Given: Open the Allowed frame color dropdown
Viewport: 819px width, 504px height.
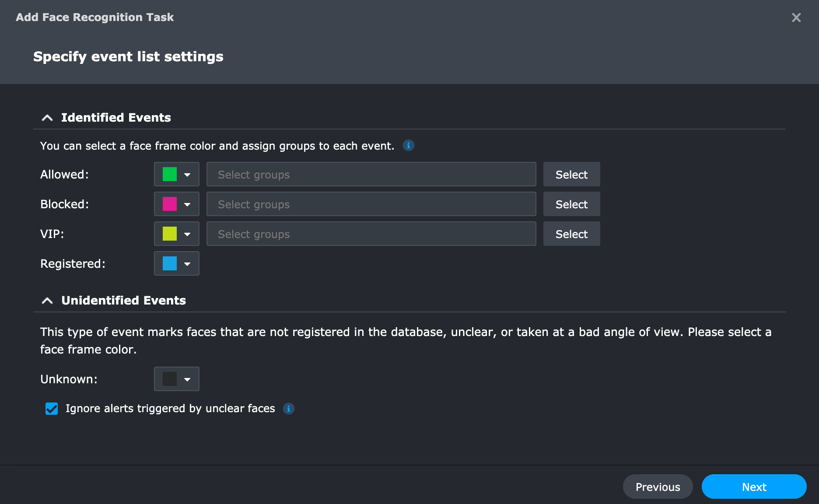Looking at the screenshot, I should click(177, 174).
